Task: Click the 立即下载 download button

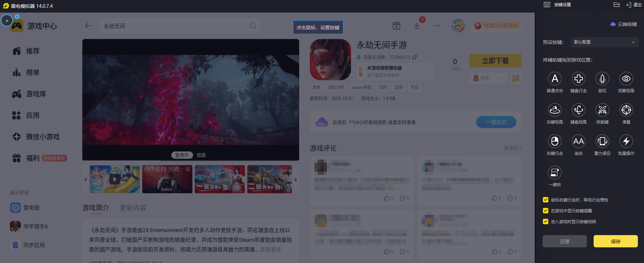Action: click(x=495, y=61)
